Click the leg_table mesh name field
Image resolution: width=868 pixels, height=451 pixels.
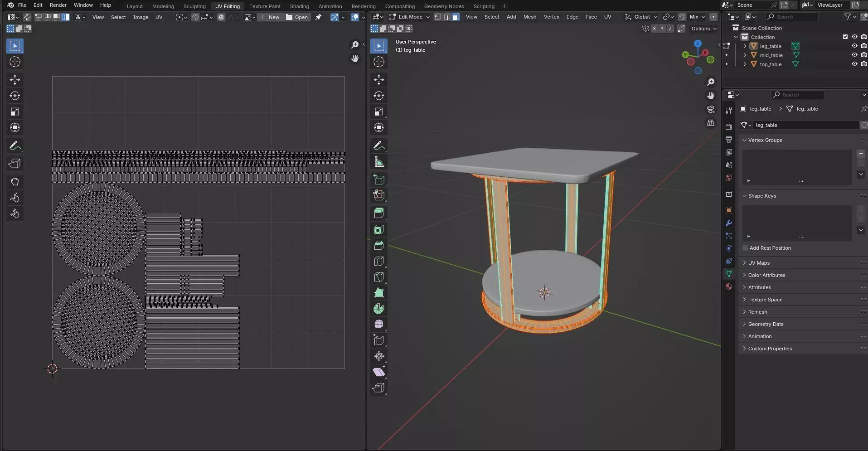[805, 125]
